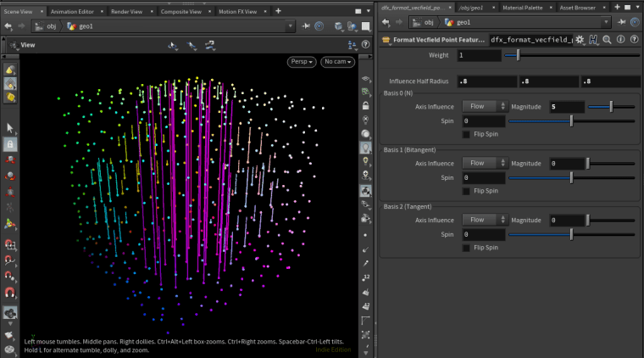Open the No cam camera dropdown

pos(339,62)
